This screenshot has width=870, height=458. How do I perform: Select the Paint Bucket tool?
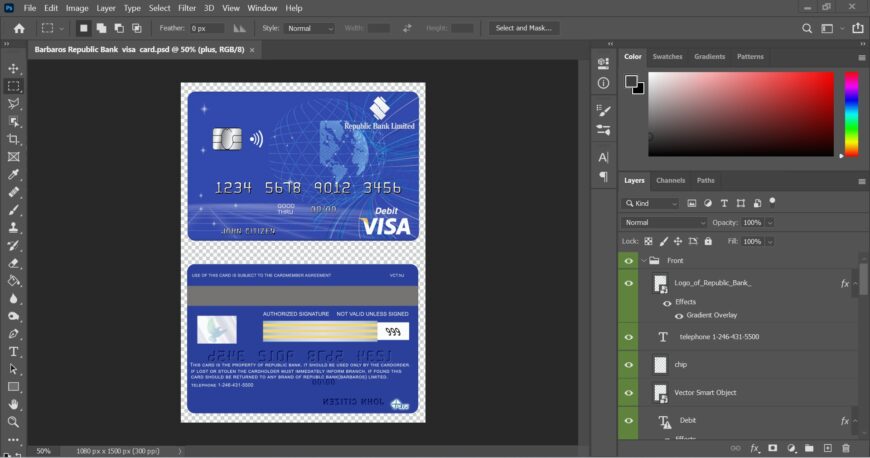pyautogui.click(x=13, y=281)
